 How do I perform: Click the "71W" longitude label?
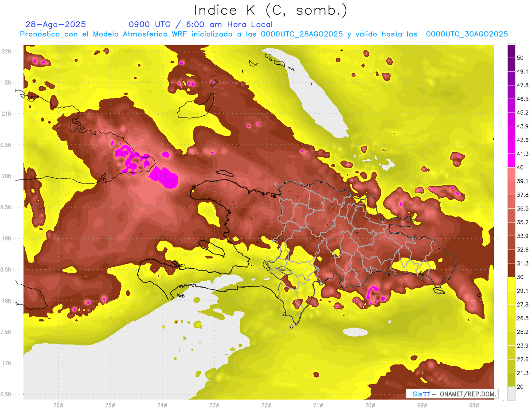click(x=318, y=405)
